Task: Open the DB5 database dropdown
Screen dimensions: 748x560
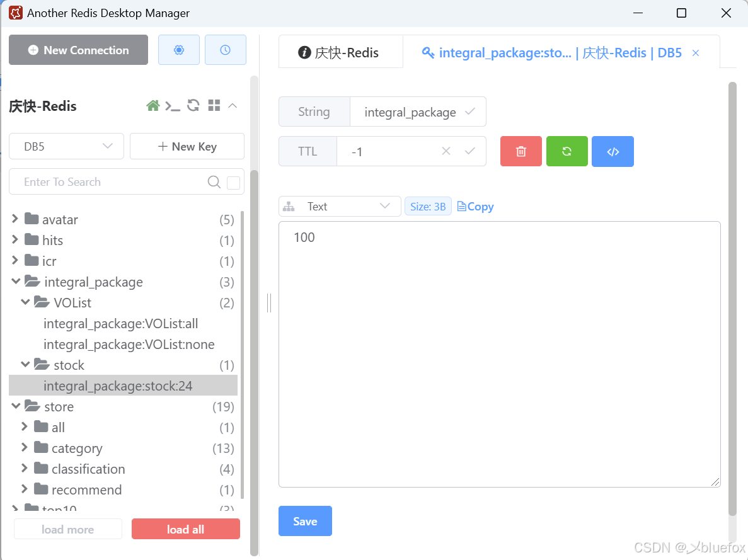Action: tap(66, 146)
